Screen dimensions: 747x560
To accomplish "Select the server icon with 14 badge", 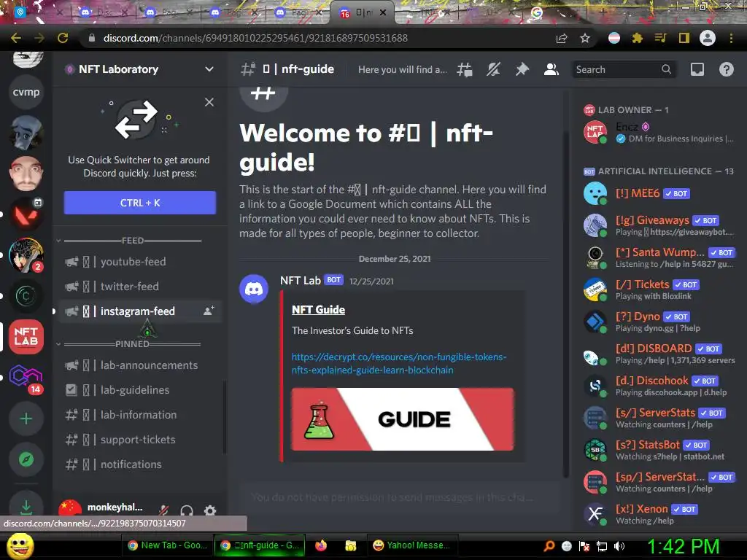I will tap(26, 378).
